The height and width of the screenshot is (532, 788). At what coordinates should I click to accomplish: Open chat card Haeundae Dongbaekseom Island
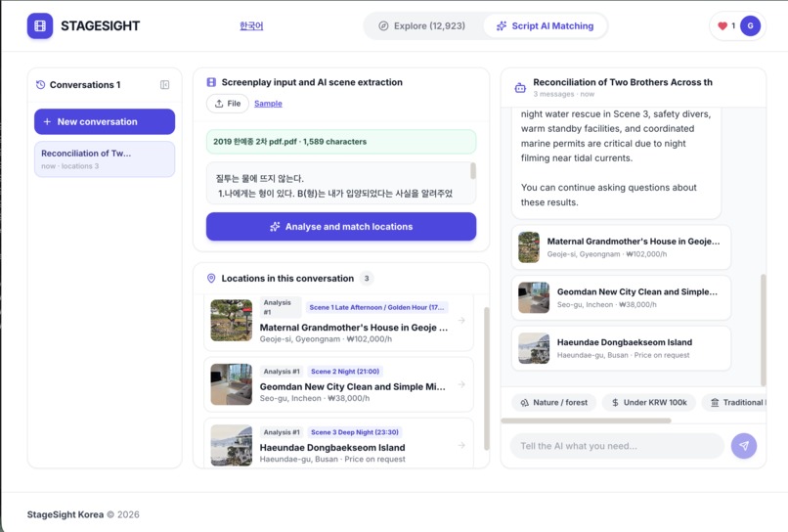click(621, 348)
